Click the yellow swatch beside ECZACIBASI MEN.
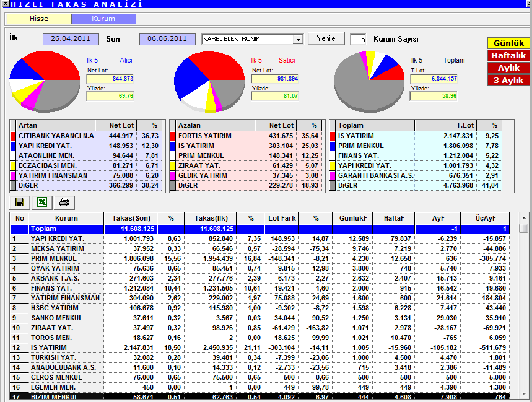532x402 pixels. 13,166
